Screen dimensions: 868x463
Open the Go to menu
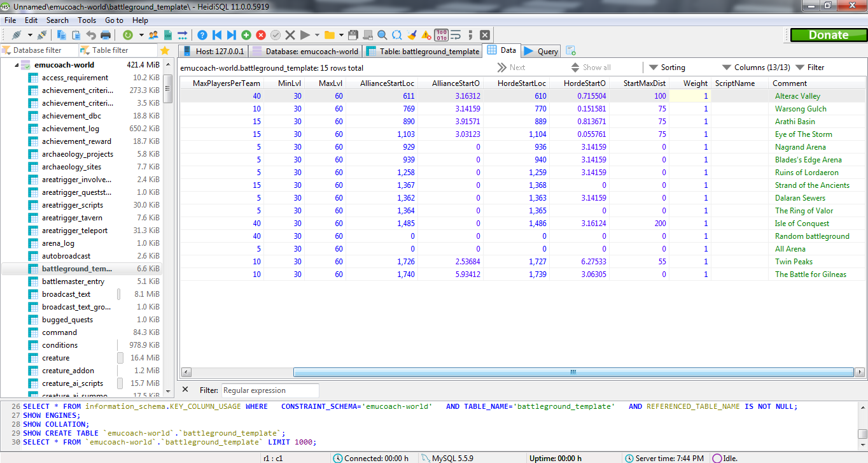pyautogui.click(x=115, y=20)
